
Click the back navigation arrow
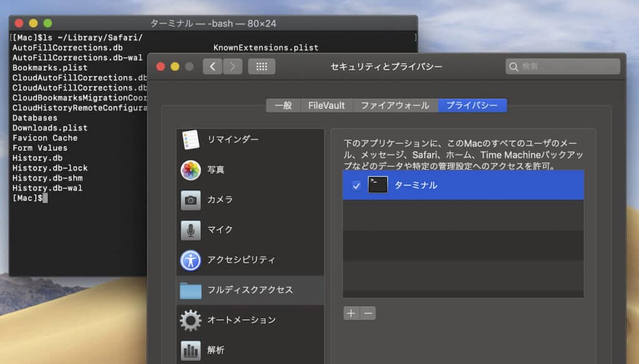coord(213,66)
